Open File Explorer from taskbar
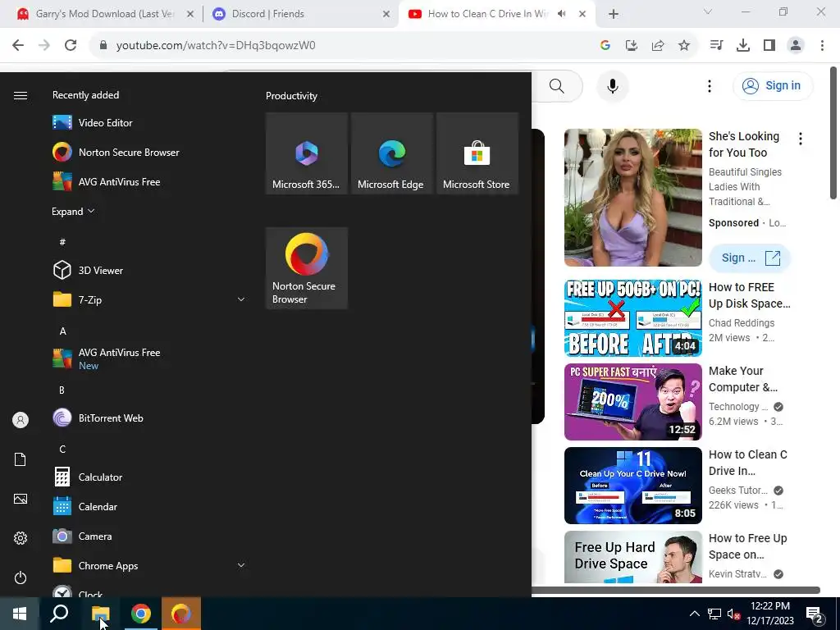This screenshot has height=630, width=840. [x=100, y=614]
